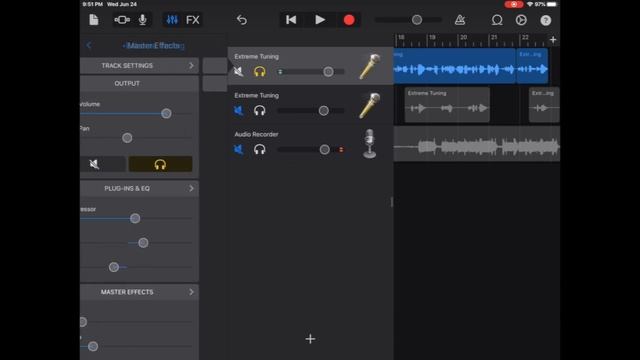Viewport: 640px width, 360px height.
Task: Tap the battery indicator in status bar
Action: click(x=551, y=4)
